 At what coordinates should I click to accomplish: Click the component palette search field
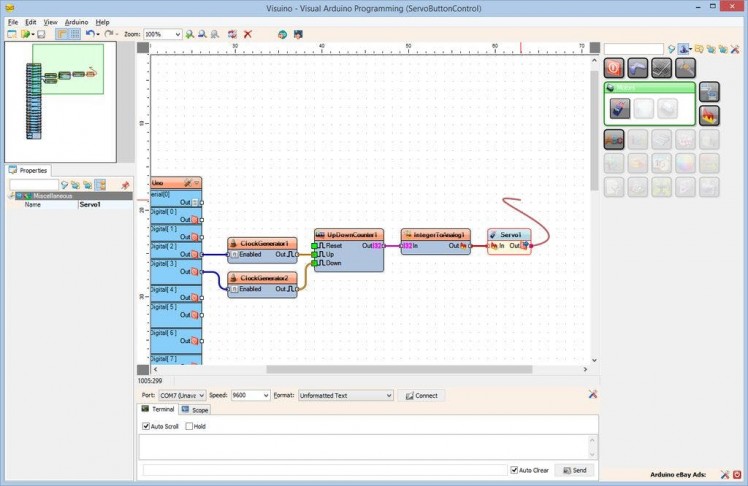[633, 48]
